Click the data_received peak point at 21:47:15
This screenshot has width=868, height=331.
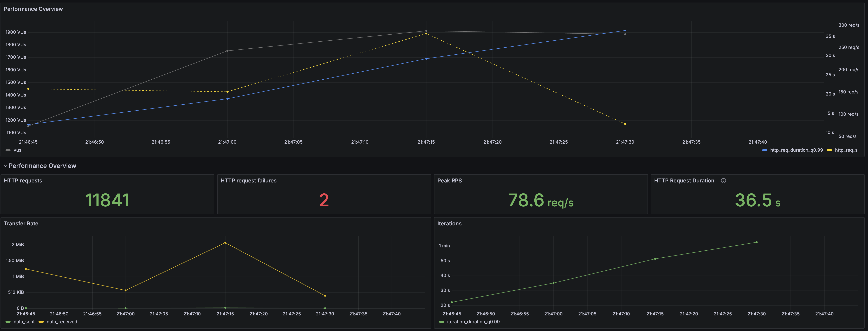225,243
